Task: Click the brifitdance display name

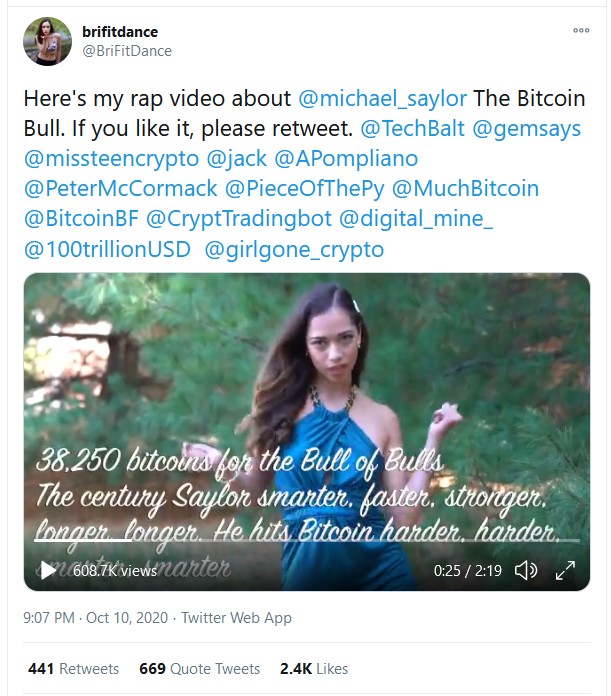Action: click(120, 32)
